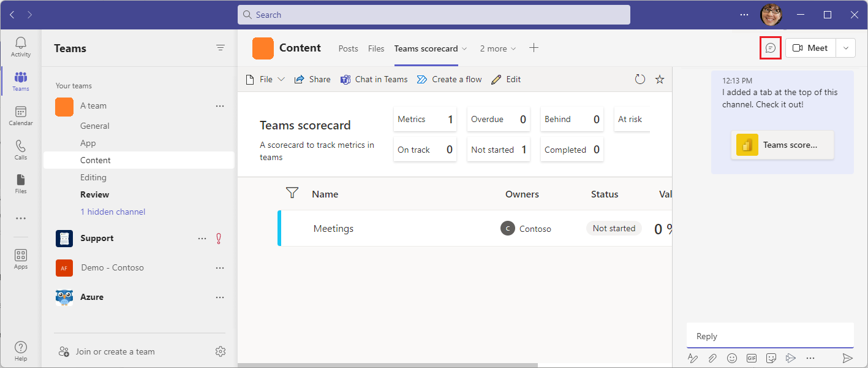The width and height of the screenshot is (868, 368).
Task: Refresh the Teams scorecard report
Action: click(640, 79)
